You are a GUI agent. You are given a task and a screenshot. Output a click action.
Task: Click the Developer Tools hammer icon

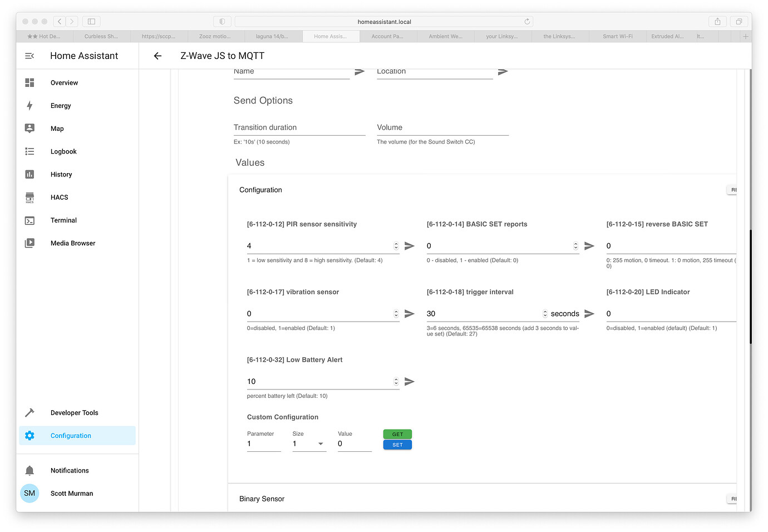tap(29, 413)
